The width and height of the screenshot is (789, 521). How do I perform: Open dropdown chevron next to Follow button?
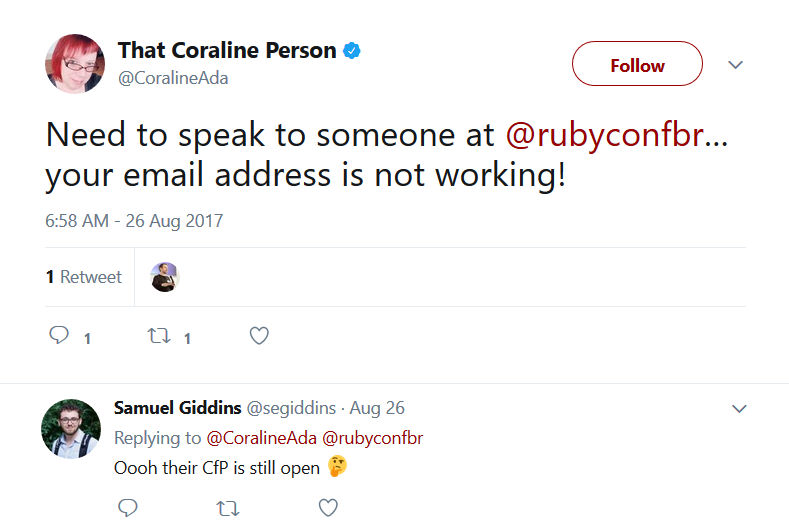tap(735, 64)
